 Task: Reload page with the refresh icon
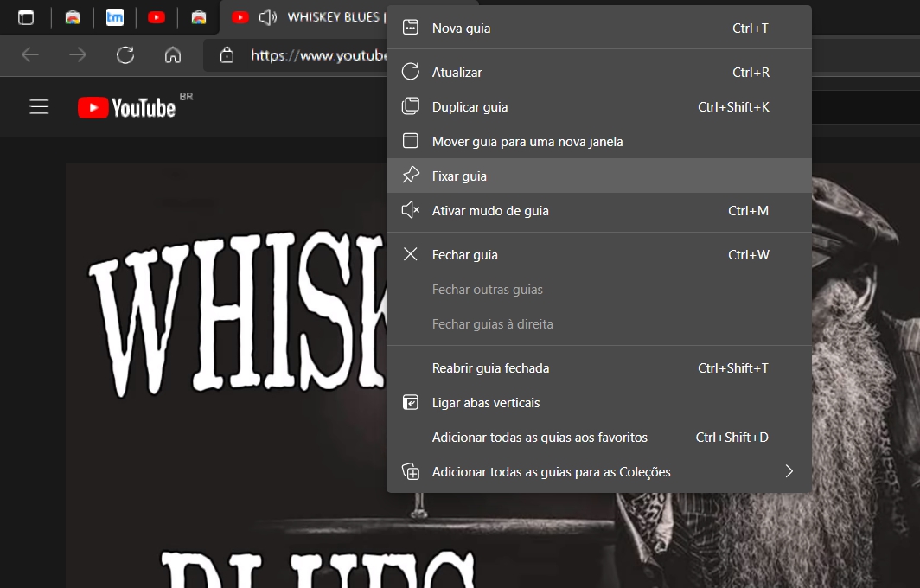click(125, 55)
